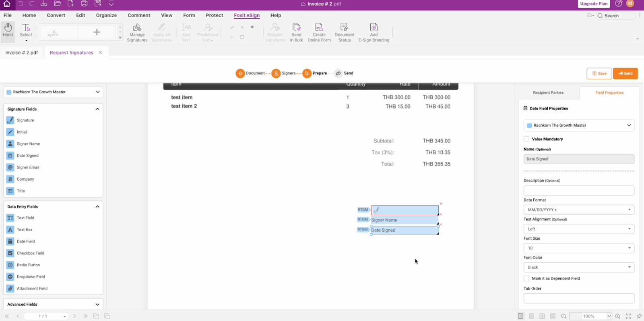The image size is (644, 321).
Task: Click the Print icon in title bar
Action: [84, 4]
